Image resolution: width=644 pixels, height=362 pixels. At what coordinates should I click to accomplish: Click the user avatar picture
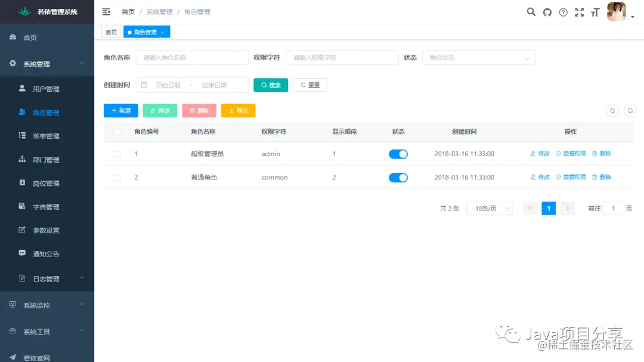click(x=617, y=11)
